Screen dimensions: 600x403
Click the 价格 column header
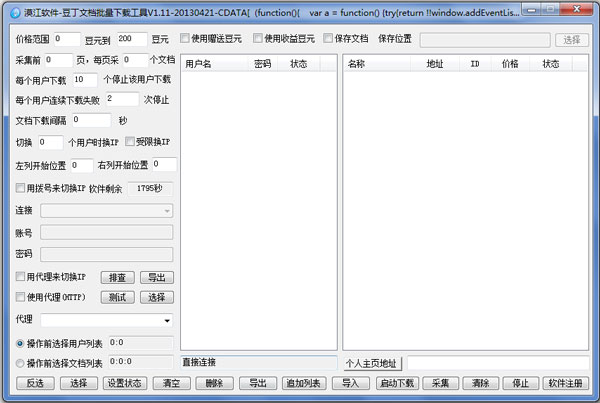click(x=510, y=64)
